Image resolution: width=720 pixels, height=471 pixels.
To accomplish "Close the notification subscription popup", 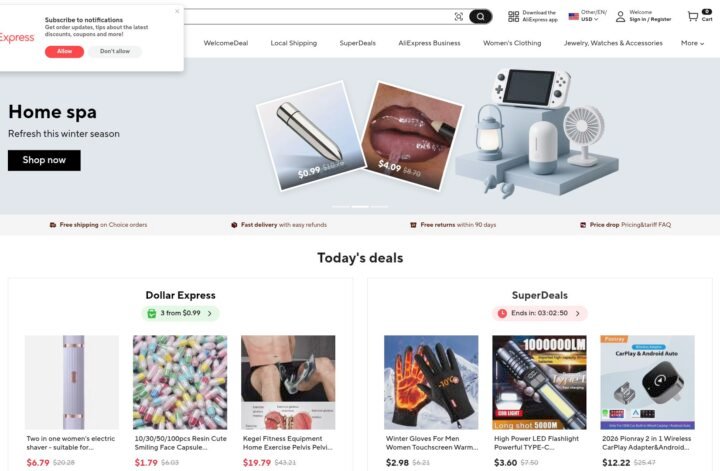I will click(x=177, y=11).
